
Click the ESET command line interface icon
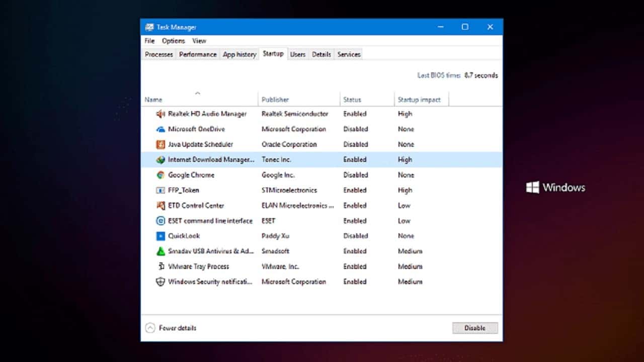coord(160,221)
